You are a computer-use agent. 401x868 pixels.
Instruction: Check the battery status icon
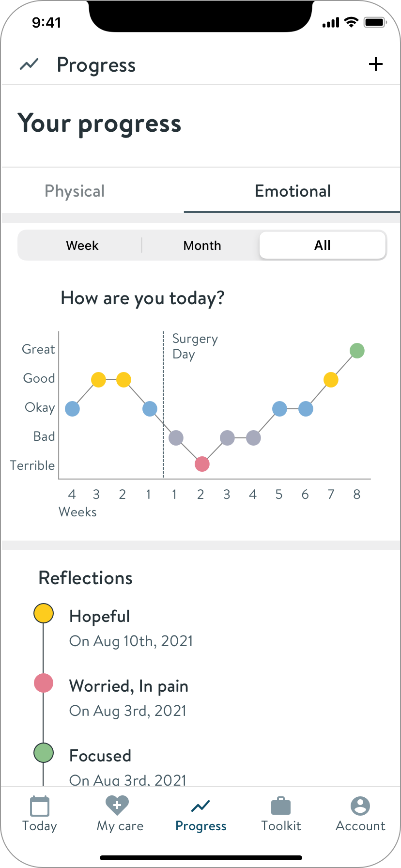click(x=374, y=23)
